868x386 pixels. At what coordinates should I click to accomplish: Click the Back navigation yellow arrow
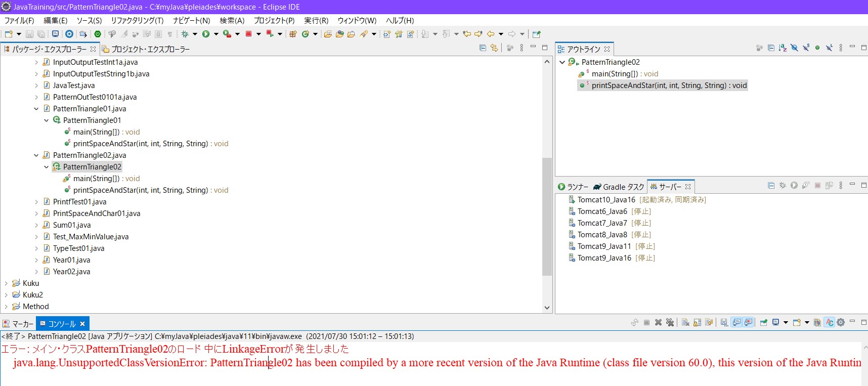click(490, 34)
